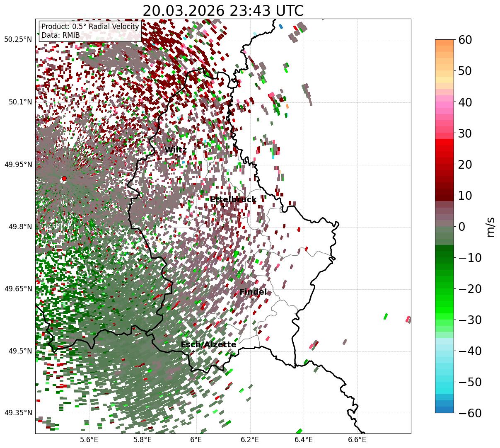Click the 6°E longitude tick label
Screen dimensions: 500x448
(x=196, y=440)
